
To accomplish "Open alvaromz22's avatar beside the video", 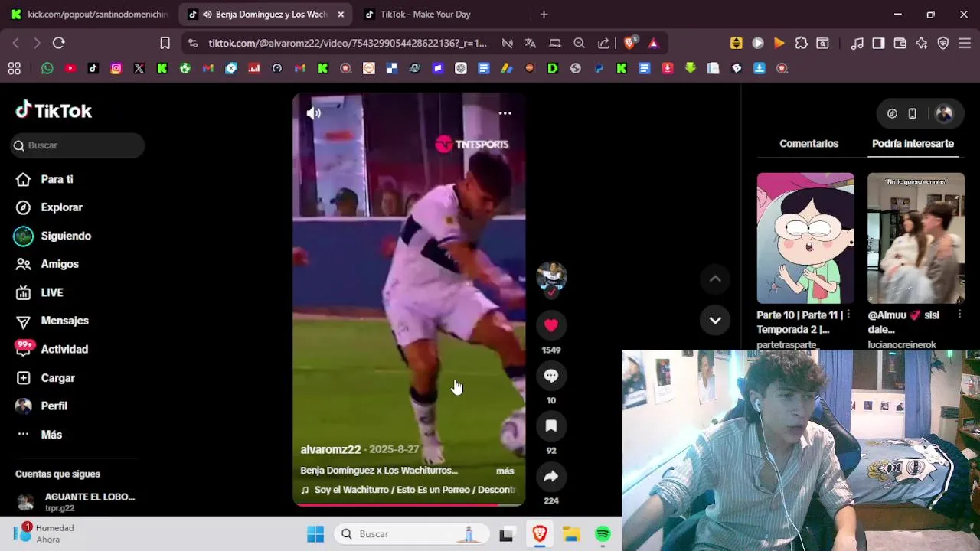I will 551,276.
